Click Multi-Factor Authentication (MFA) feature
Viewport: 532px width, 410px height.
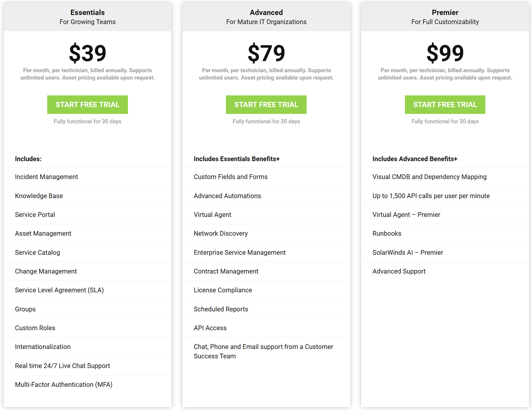point(64,384)
